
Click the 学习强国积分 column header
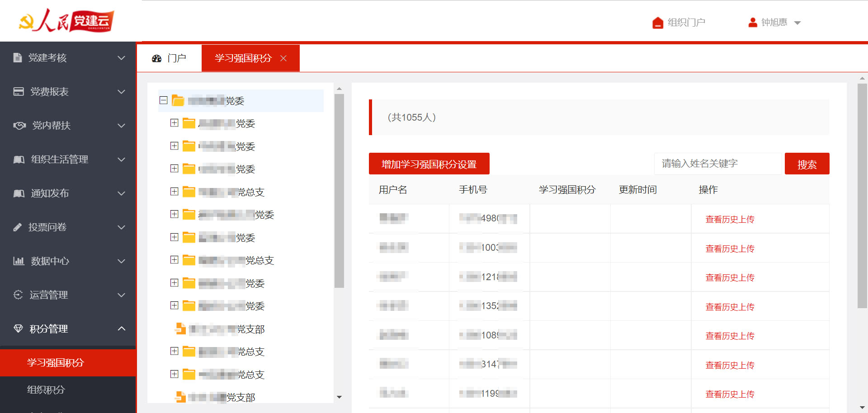[x=567, y=190]
